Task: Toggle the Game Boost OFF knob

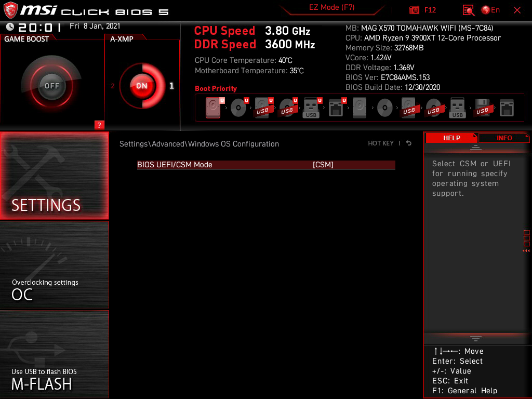Action: pos(51,86)
